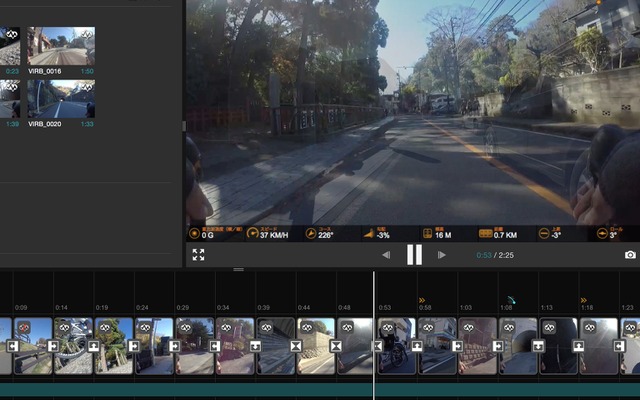Screen dimensions: 640x400
Task: Open transition icon before 0:29 clip
Action: (x=174, y=346)
